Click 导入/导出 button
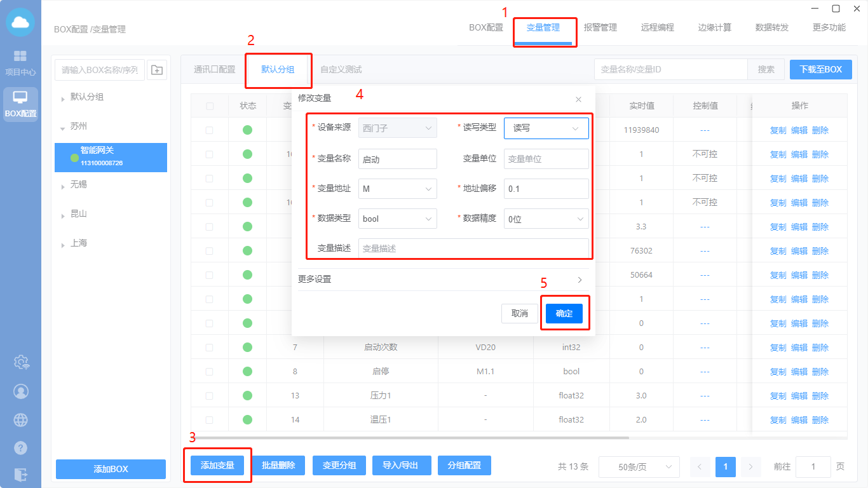 [400, 466]
